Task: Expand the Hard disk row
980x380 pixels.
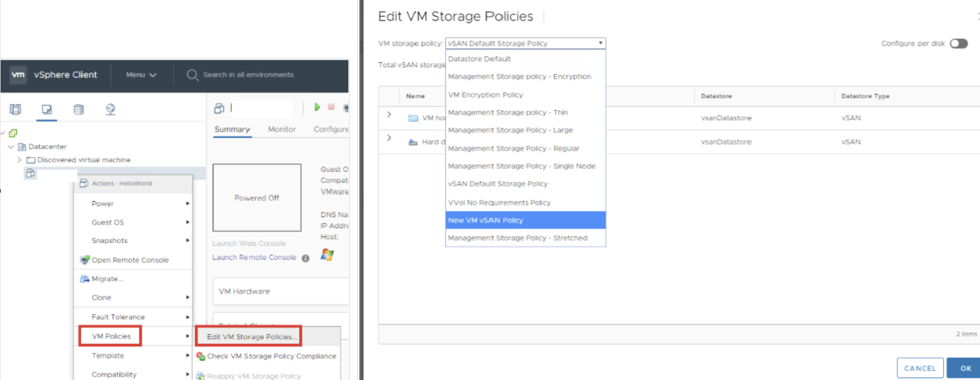Action: pyautogui.click(x=389, y=138)
